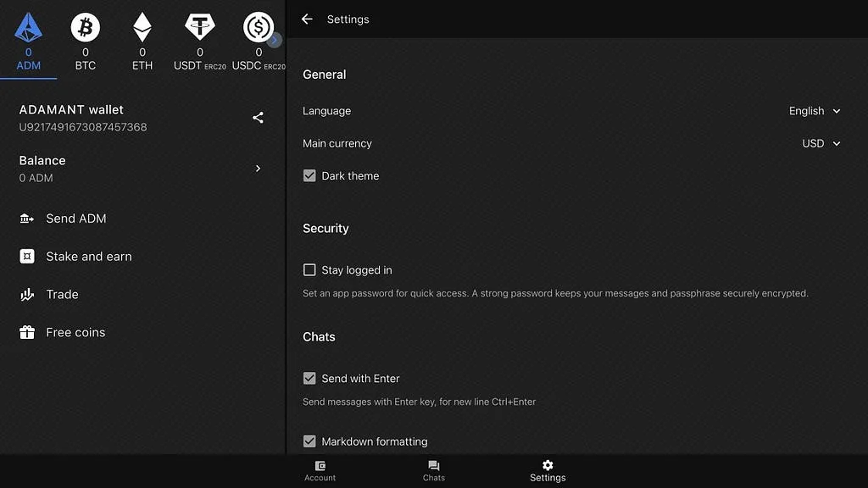Click the Trade chart icon
The image size is (868, 488).
click(x=26, y=294)
